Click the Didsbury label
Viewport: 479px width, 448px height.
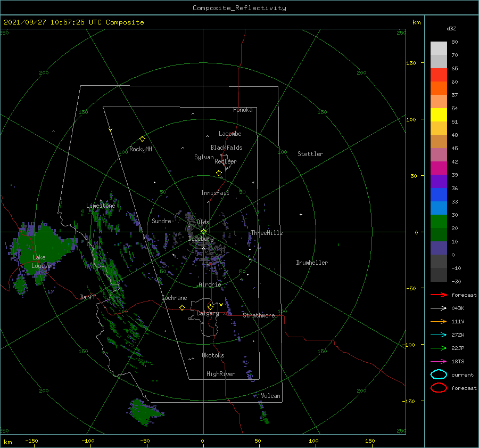201,239
